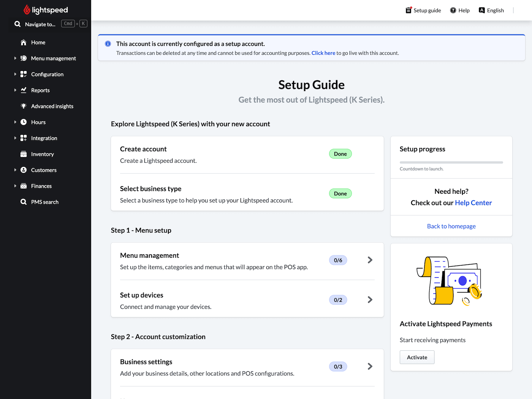Click the info icon in the setup account banner
The height and width of the screenshot is (399, 532).
pyautogui.click(x=108, y=44)
